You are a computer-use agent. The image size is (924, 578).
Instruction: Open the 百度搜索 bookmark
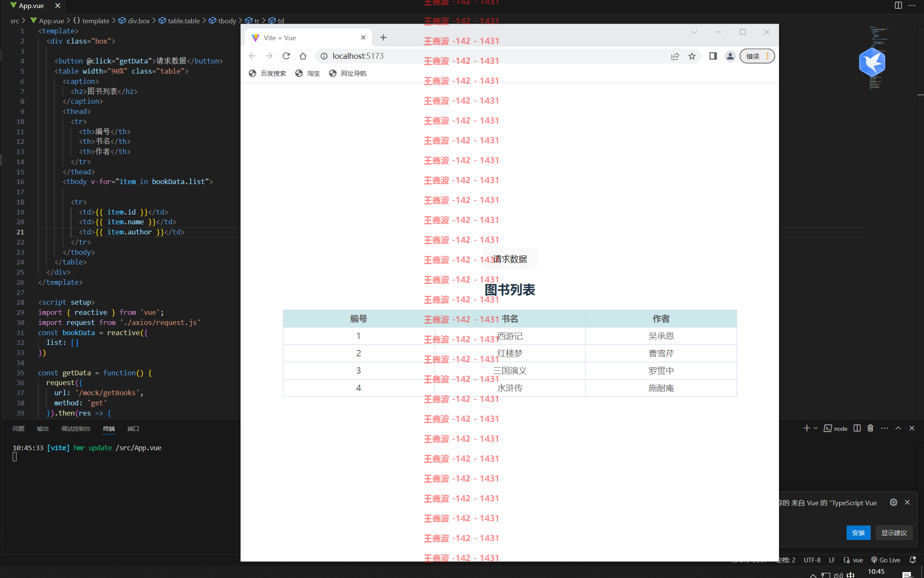(268, 73)
